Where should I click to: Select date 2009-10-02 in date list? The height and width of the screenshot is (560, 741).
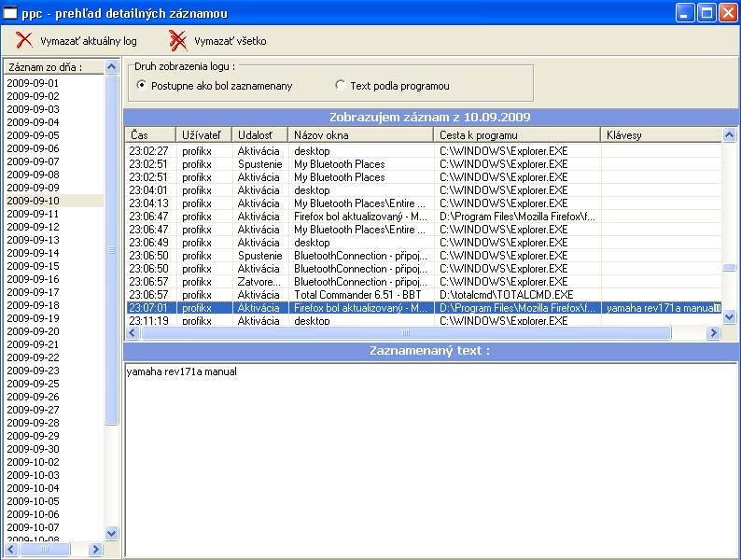click(33, 462)
